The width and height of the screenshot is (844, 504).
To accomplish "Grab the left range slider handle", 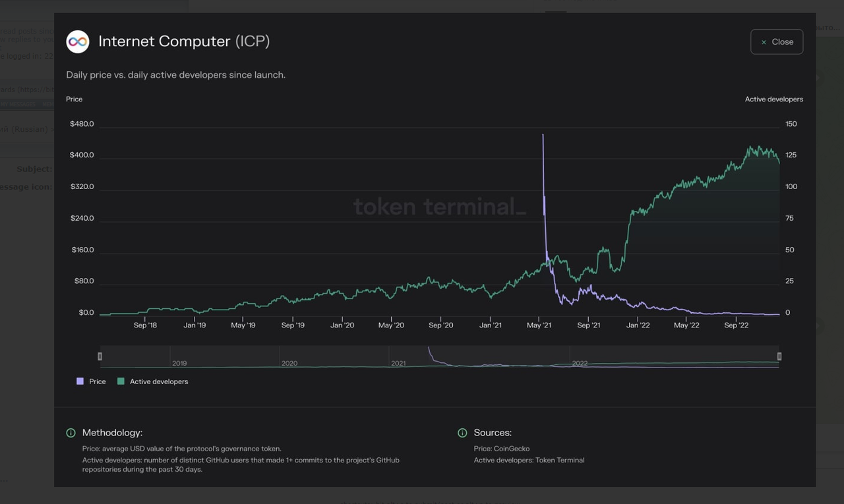I will click(100, 356).
